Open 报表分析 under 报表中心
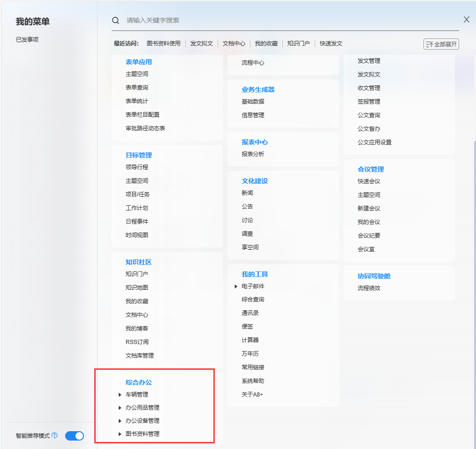The height and width of the screenshot is (449, 476). pos(253,154)
